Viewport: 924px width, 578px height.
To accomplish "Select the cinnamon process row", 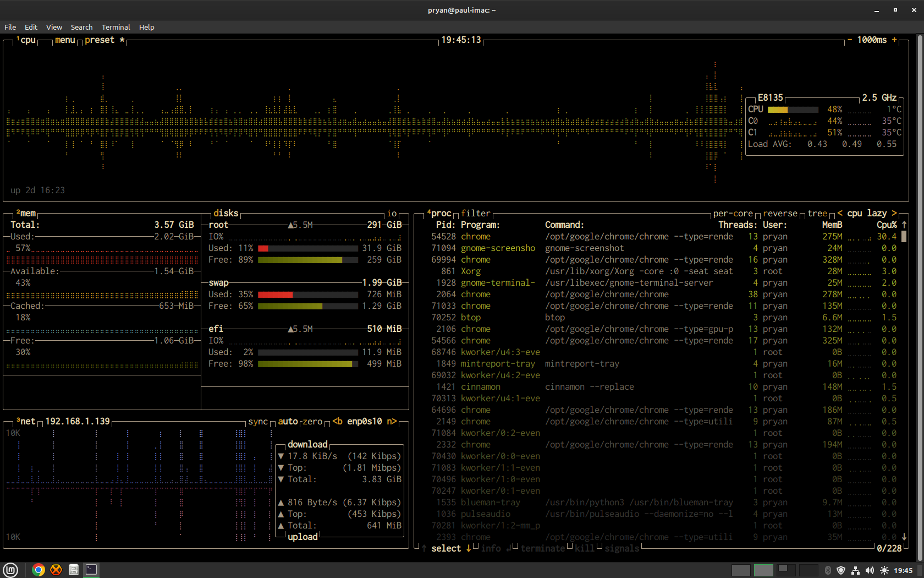I will point(664,387).
